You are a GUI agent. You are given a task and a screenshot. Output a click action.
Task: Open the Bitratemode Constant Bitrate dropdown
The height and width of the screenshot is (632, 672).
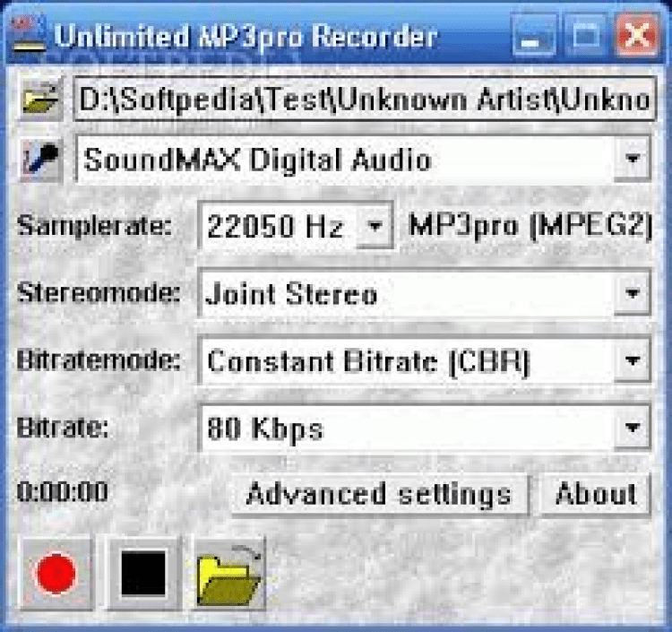tap(425, 360)
